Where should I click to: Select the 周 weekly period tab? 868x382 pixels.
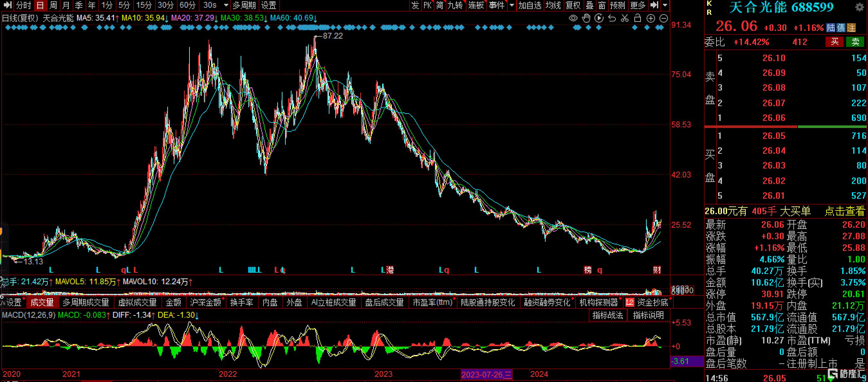coord(53,5)
